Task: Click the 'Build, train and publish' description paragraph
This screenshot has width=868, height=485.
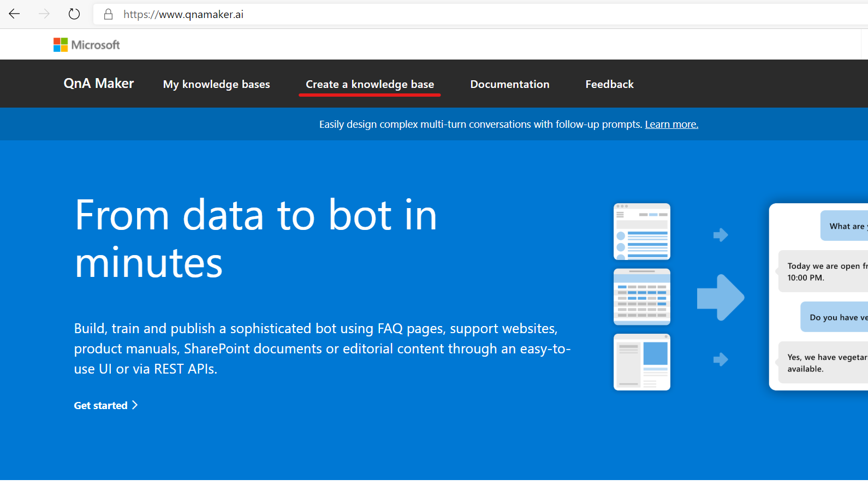Action: pyautogui.click(x=323, y=348)
